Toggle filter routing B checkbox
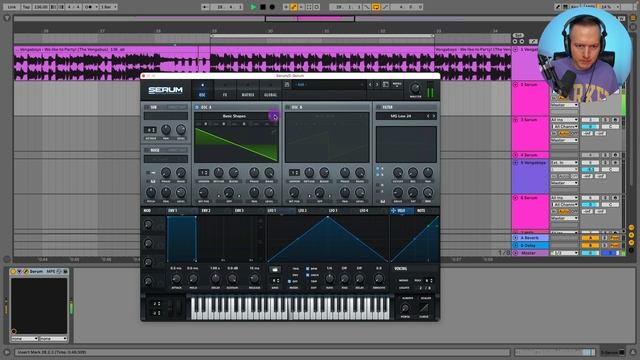Image resolution: width=640 pixels, height=360 pixels. pos(378,174)
